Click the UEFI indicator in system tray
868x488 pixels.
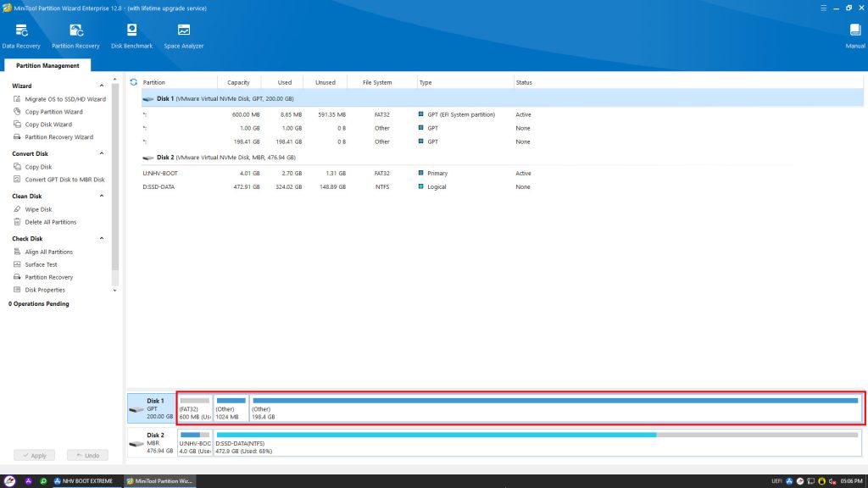click(x=776, y=481)
